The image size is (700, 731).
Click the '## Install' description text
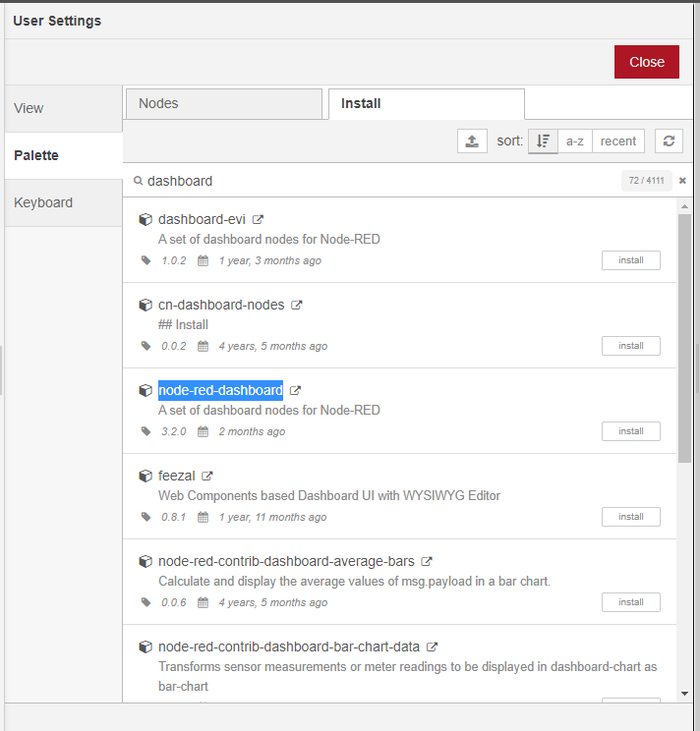(x=183, y=324)
